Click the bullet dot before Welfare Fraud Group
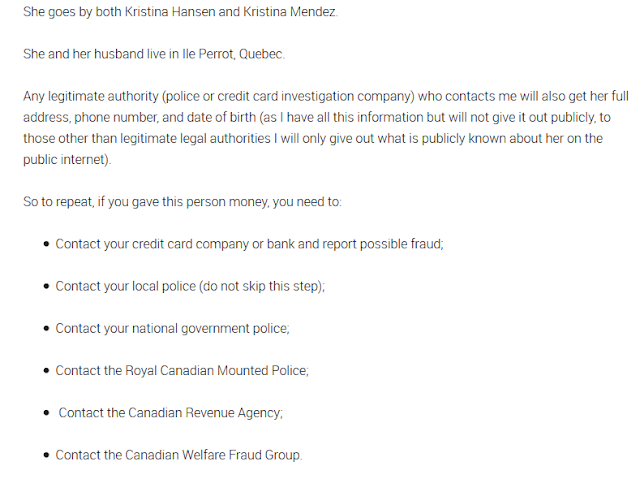Image resolution: width=640 pixels, height=479 pixels. tap(46, 455)
